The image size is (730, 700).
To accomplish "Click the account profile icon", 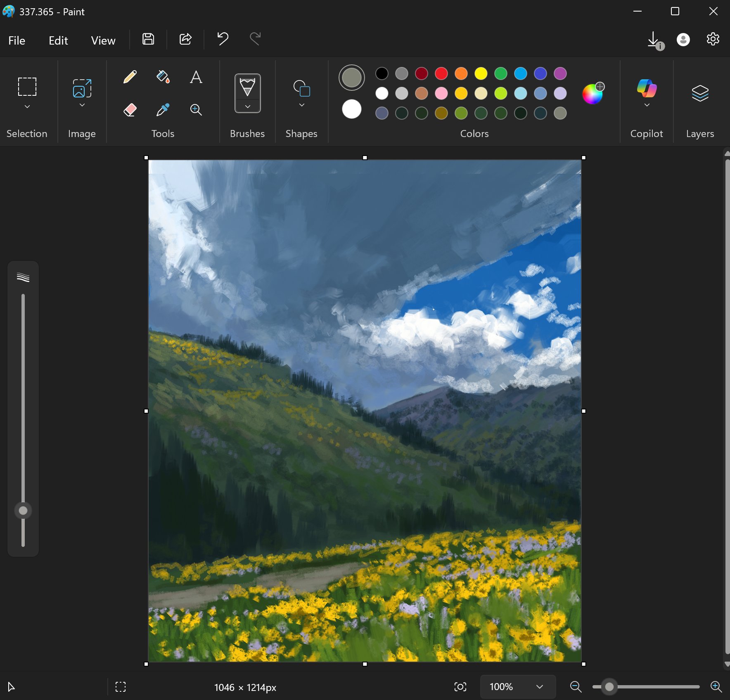I will click(x=683, y=40).
